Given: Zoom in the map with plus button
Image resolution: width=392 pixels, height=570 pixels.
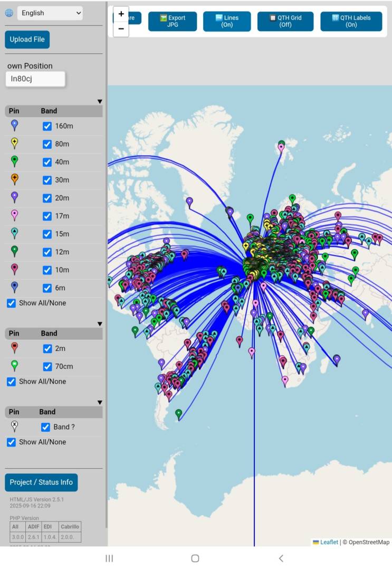Looking at the screenshot, I should tap(121, 14).
